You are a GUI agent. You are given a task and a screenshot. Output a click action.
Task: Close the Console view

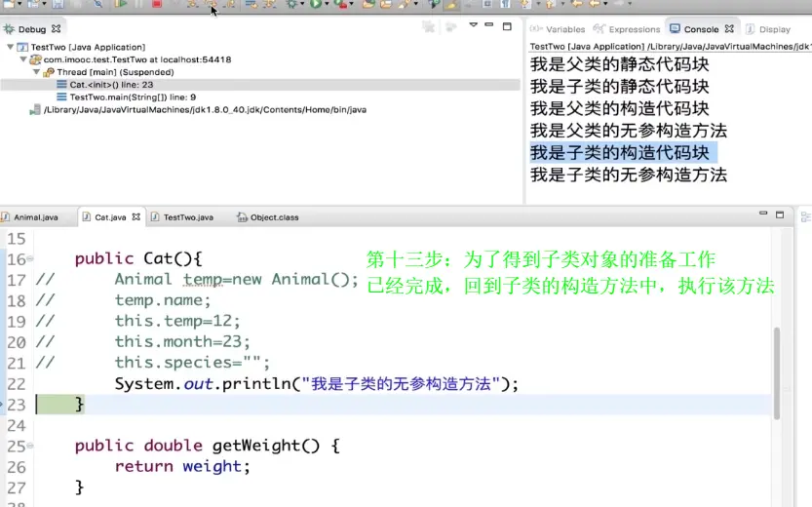(x=729, y=29)
